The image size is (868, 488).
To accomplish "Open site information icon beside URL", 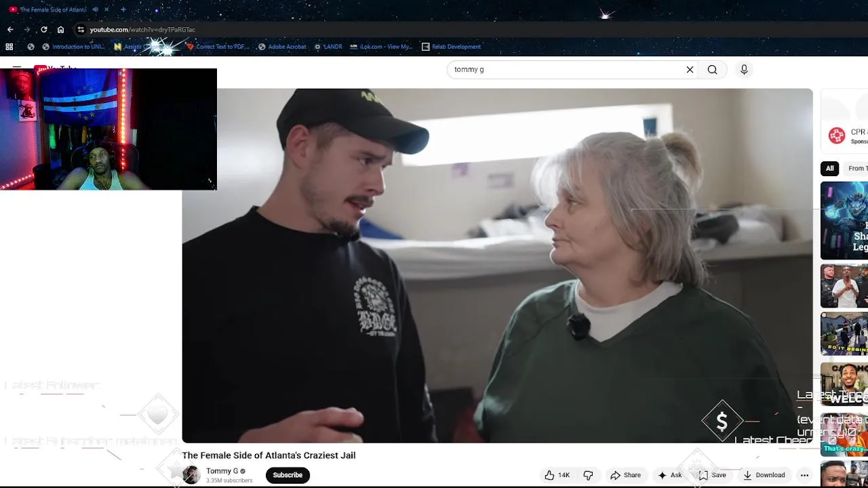I will coord(81,30).
